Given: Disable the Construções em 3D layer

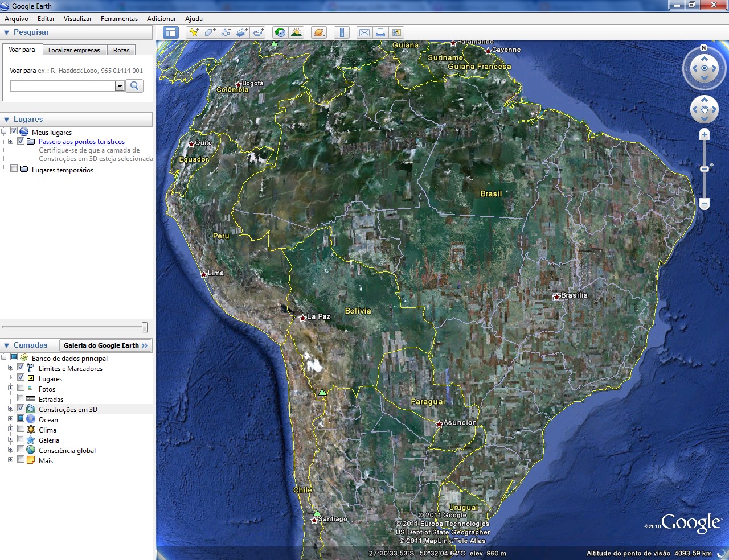Looking at the screenshot, I should point(21,409).
